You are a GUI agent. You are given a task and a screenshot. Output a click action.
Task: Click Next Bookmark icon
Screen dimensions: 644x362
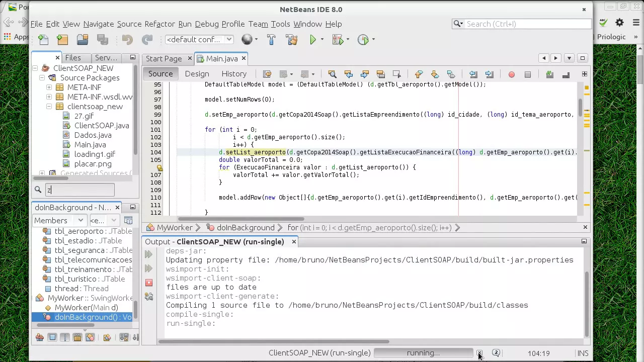[435, 74]
